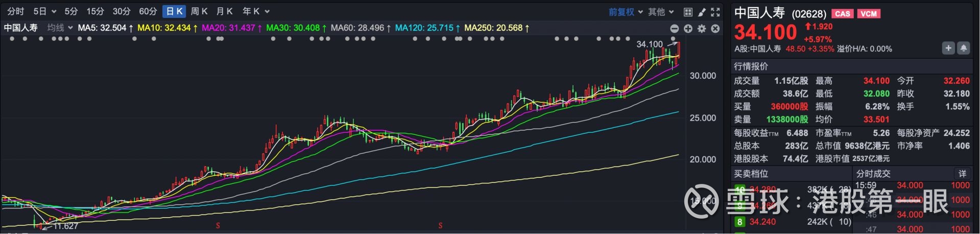This screenshot has height=234, width=980.
Task: Click the 昨收 value 32.180
Action: (957, 93)
